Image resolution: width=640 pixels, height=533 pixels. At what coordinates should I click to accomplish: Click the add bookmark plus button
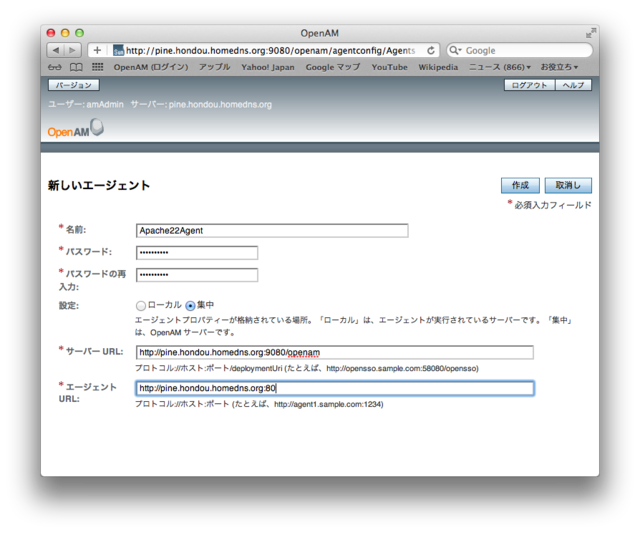(x=97, y=50)
